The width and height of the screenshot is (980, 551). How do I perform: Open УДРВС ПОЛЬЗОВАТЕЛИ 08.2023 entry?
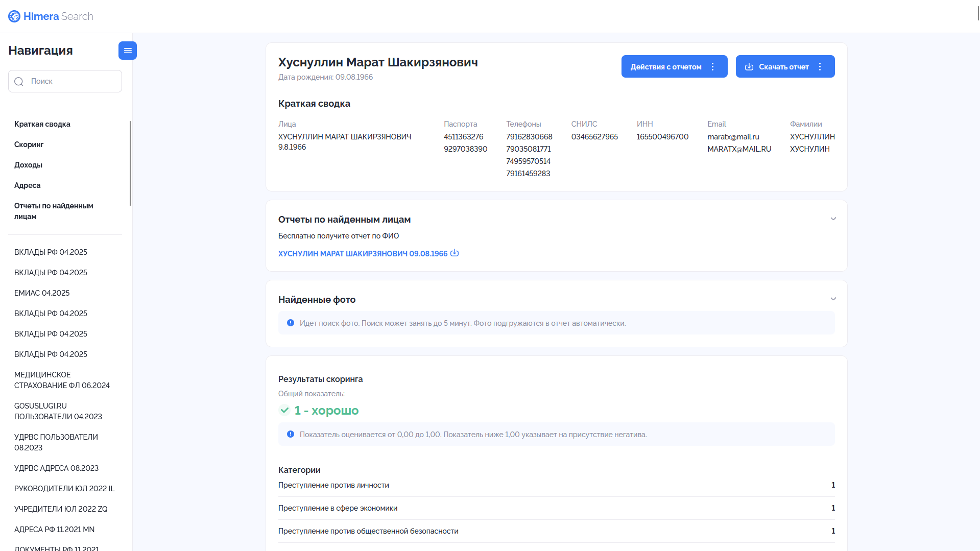56,442
